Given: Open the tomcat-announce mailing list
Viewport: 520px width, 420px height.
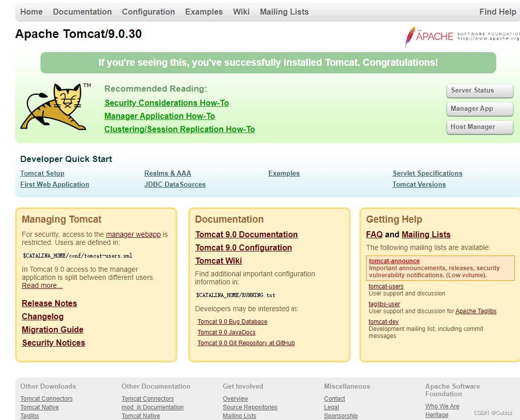Looking at the screenshot, I should coord(394,261).
